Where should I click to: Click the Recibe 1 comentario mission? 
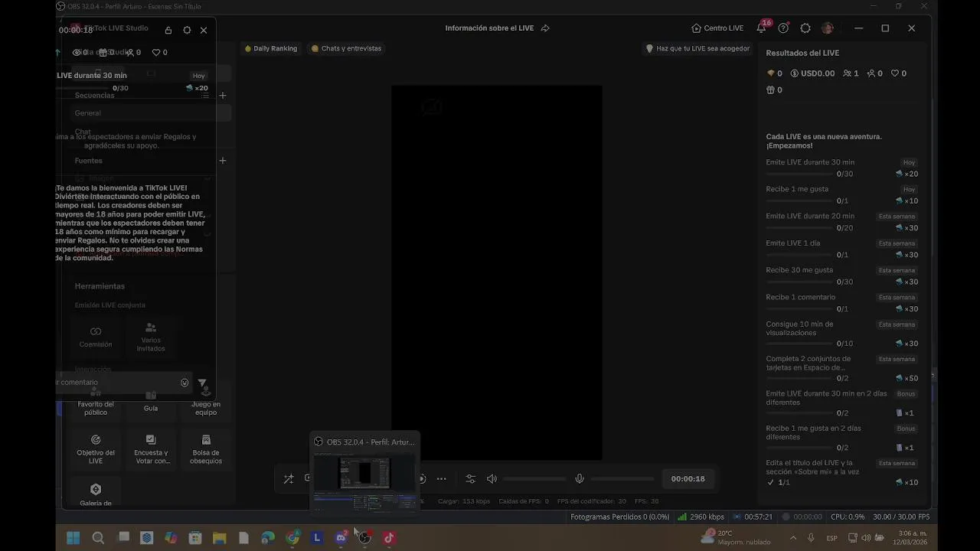pos(841,303)
